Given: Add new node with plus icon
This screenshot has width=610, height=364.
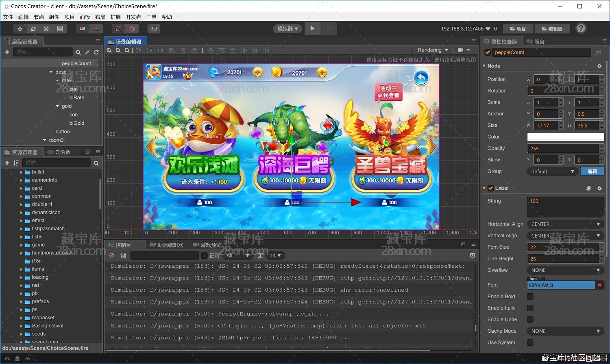Looking at the screenshot, I should (x=7, y=52).
